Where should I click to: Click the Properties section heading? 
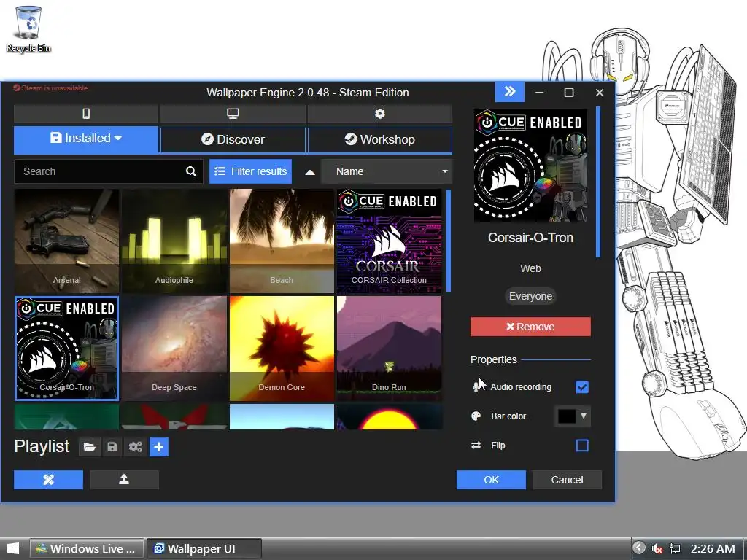pos(494,359)
